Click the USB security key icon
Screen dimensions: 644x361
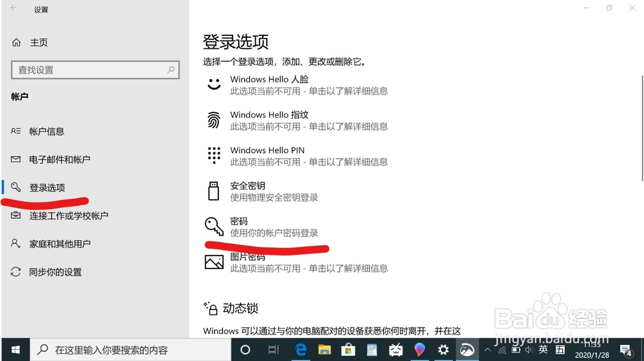coord(214,191)
